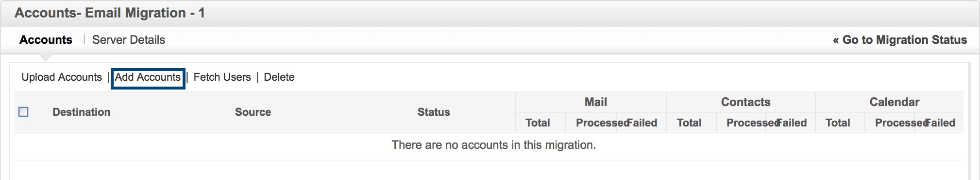Open the Accounts tab
Image resolution: width=980 pixels, height=180 pixels.
(46, 40)
